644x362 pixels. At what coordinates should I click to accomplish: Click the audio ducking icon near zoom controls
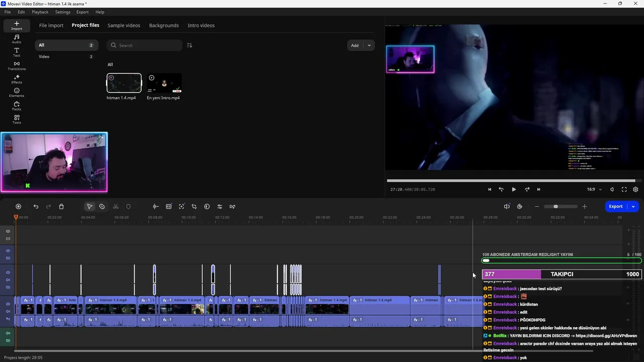coord(507,207)
